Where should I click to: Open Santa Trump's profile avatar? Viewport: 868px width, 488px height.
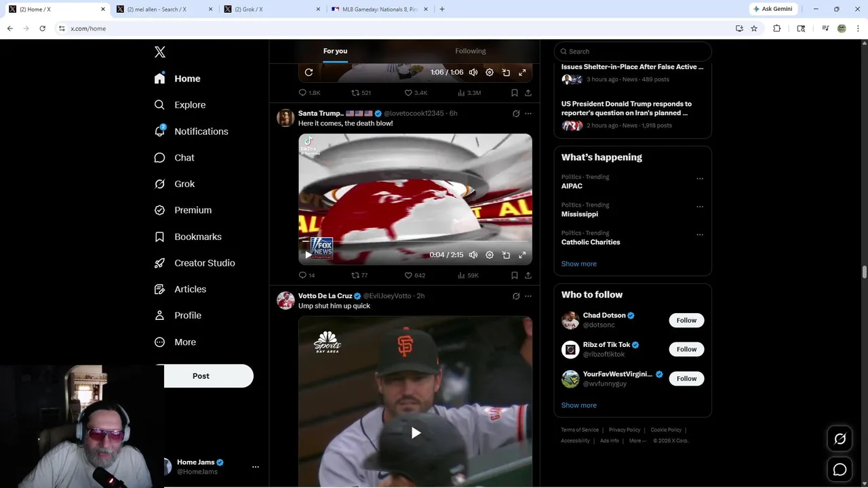click(285, 118)
